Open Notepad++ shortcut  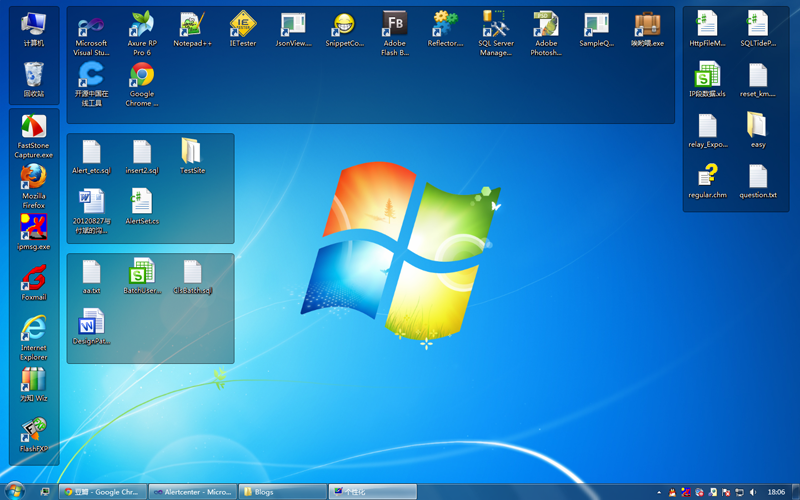pyautogui.click(x=192, y=30)
